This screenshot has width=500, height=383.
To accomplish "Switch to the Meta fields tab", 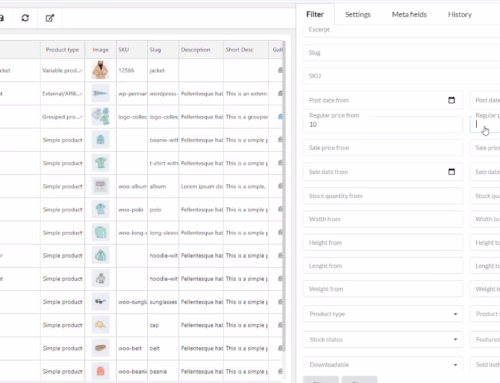I will [409, 14].
